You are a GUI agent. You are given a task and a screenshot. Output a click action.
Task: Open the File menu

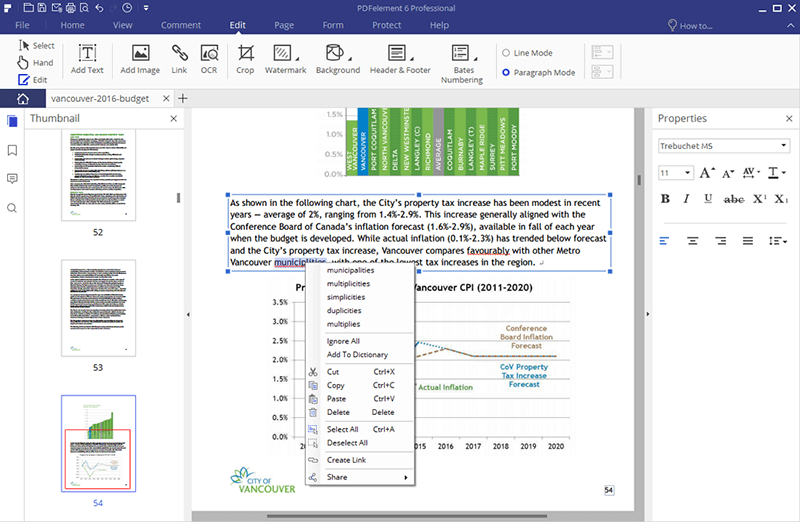tap(22, 25)
